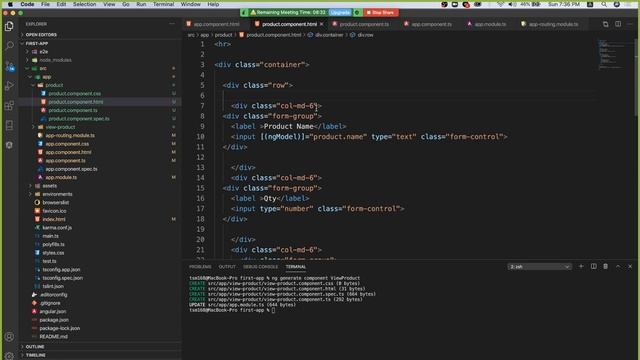Open the Extensions view
The width and height of the screenshot is (640, 360).
point(9,105)
